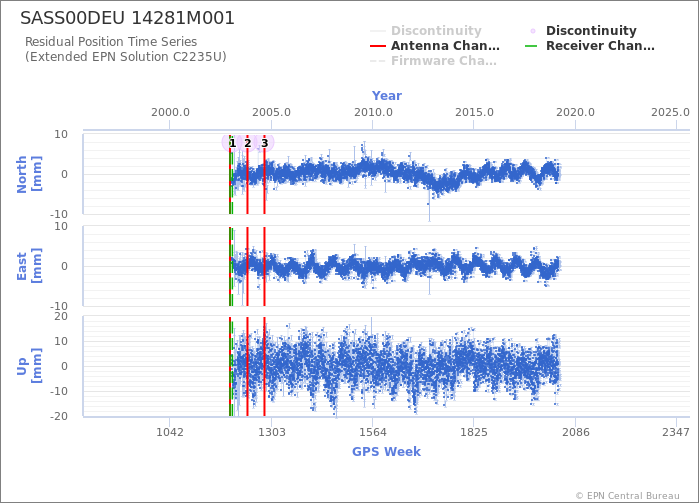Toggle the Receiver Change legend entry
700x504 pixels.
point(590,46)
